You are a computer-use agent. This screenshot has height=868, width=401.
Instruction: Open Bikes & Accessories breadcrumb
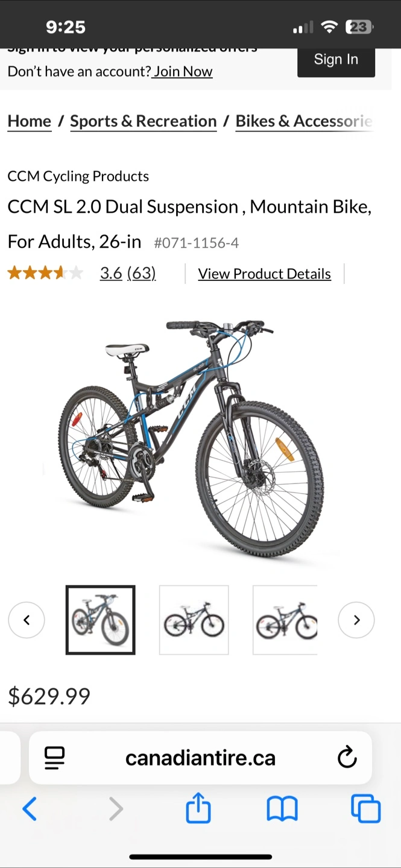pyautogui.click(x=305, y=121)
